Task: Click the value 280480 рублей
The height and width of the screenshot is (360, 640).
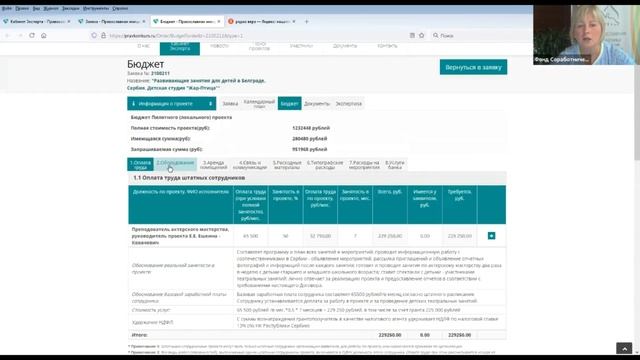Action: click(309, 139)
